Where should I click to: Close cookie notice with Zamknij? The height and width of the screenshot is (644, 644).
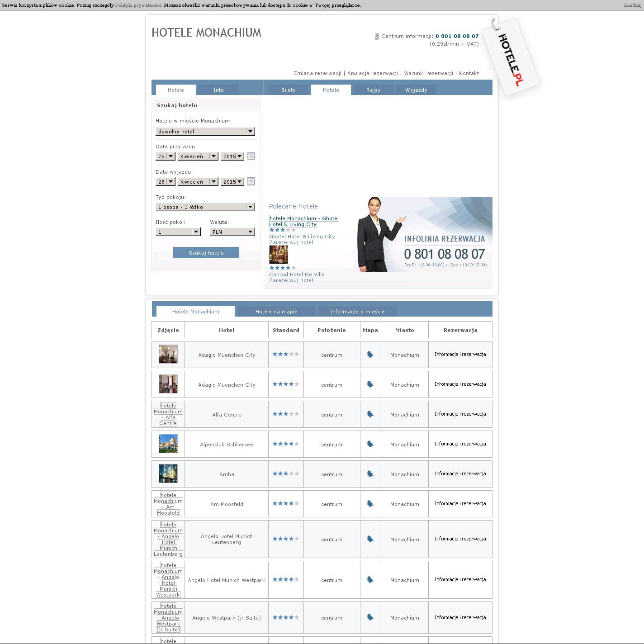pos(632,5)
